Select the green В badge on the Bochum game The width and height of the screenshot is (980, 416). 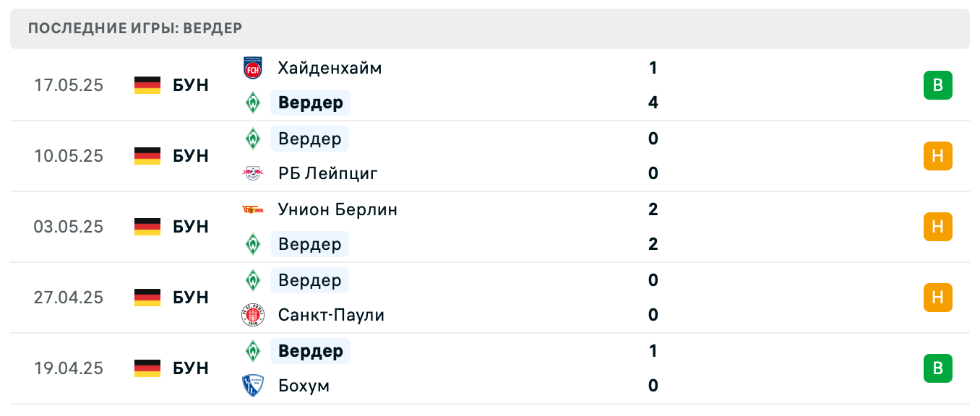pos(938,368)
